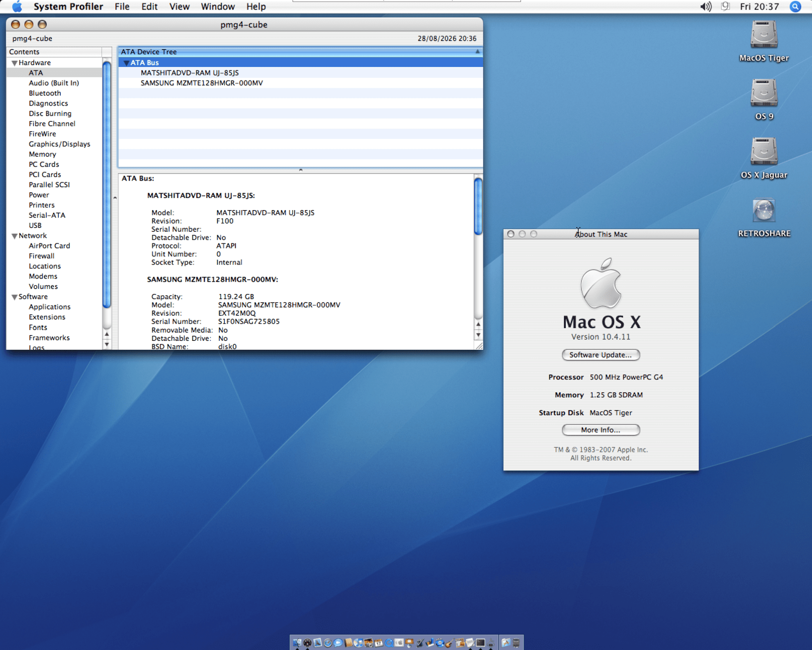Image resolution: width=812 pixels, height=650 pixels.
Task: Open the Window menu
Action: (218, 7)
